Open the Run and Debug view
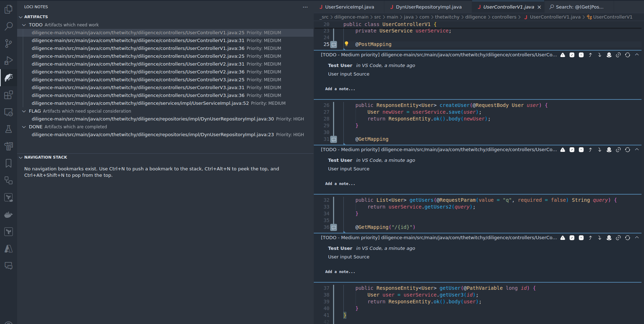The width and height of the screenshot is (644, 324). tap(9, 61)
